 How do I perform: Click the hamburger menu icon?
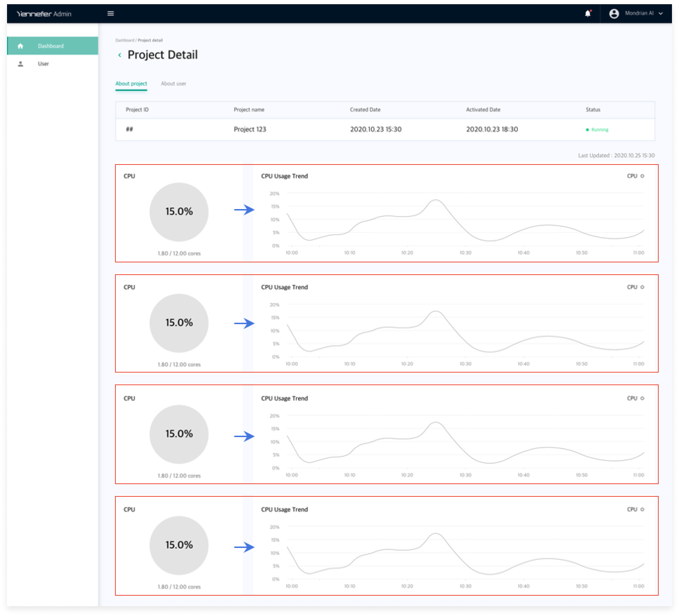tap(110, 14)
